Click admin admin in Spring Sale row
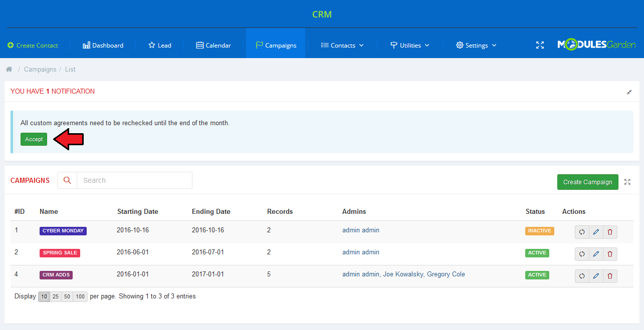 coord(361,252)
